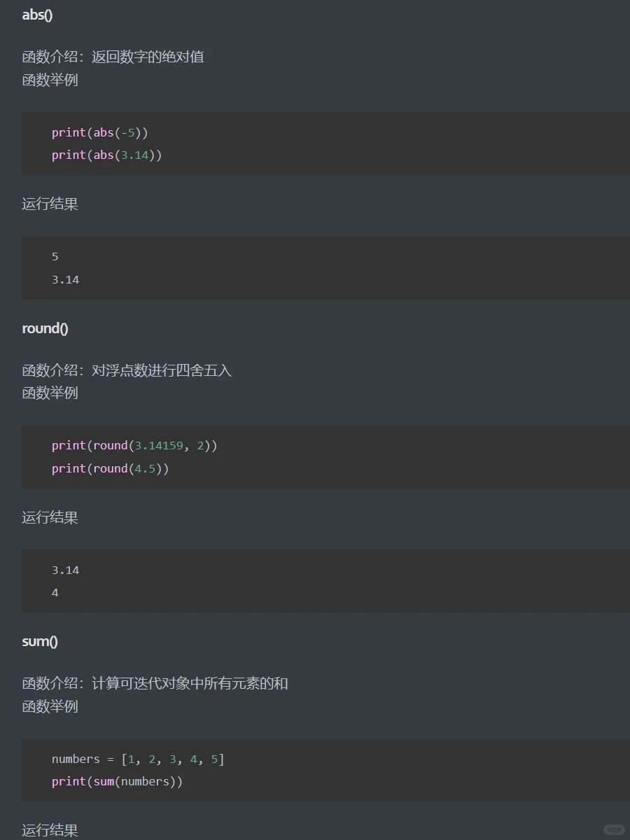Screen dimensions: 630x840
Task: Select the sum() heading
Action: (39, 640)
